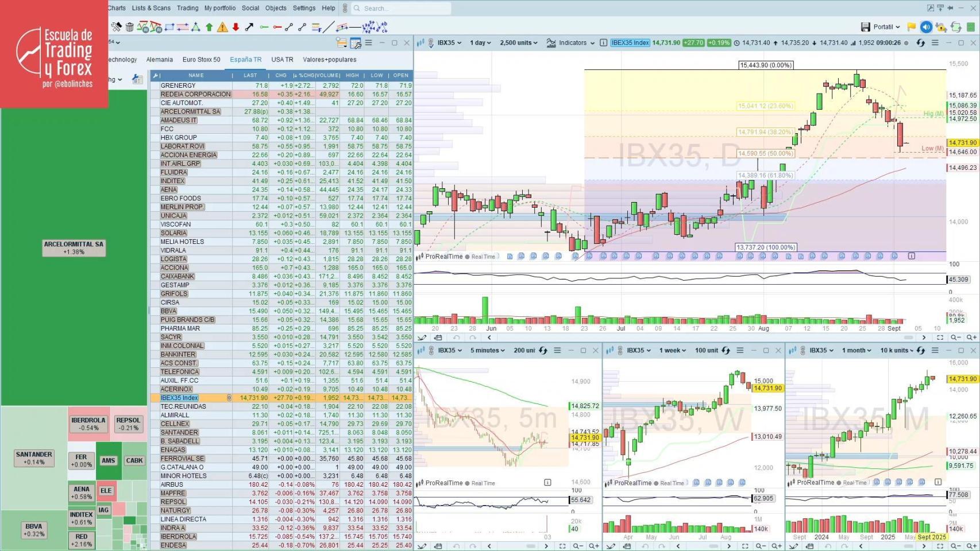This screenshot has width=980, height=551.
Task: Switch to the USA TR tab
Action: click(282, 60)
